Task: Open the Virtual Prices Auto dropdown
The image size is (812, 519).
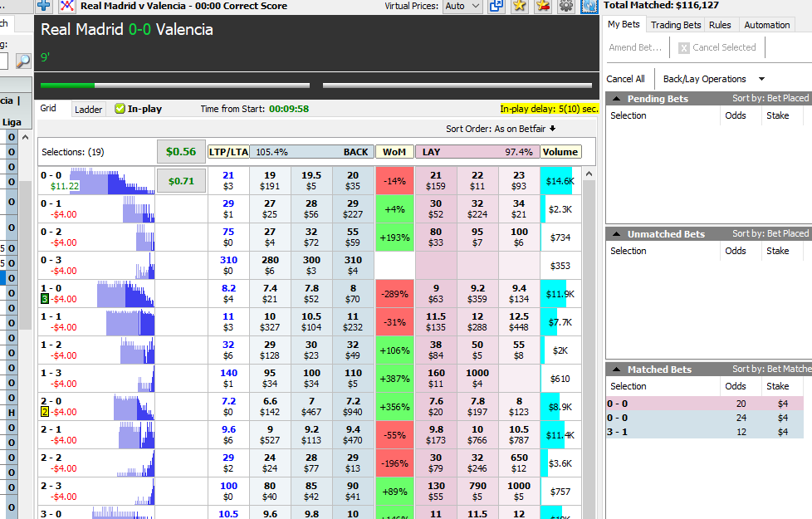Action: (x=463, y=6)
